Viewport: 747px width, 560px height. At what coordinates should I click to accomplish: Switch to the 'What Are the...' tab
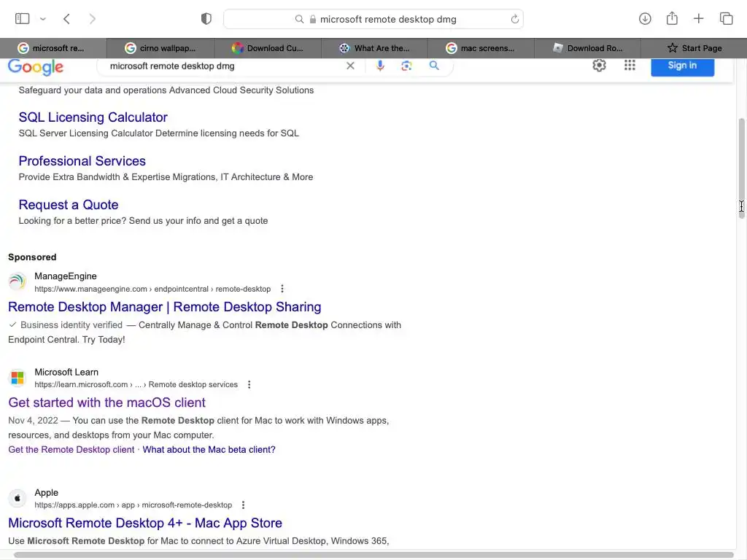[374, 48]
